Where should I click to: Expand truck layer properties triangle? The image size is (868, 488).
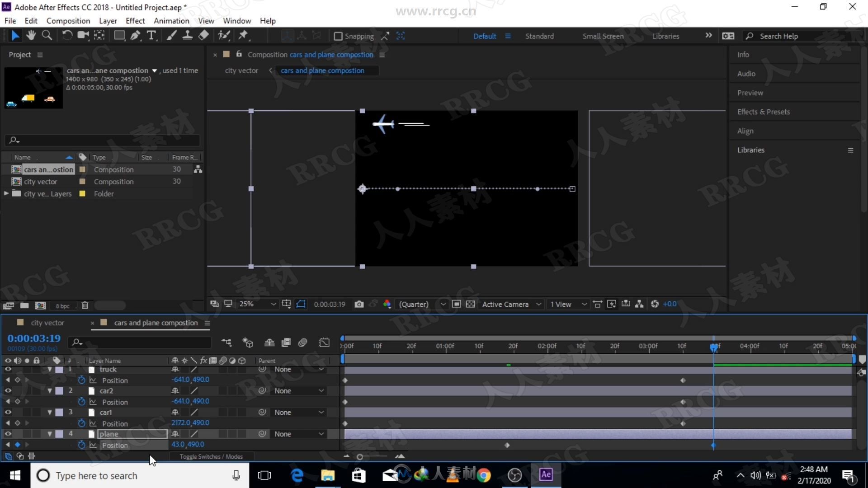(x=50, y=369)
